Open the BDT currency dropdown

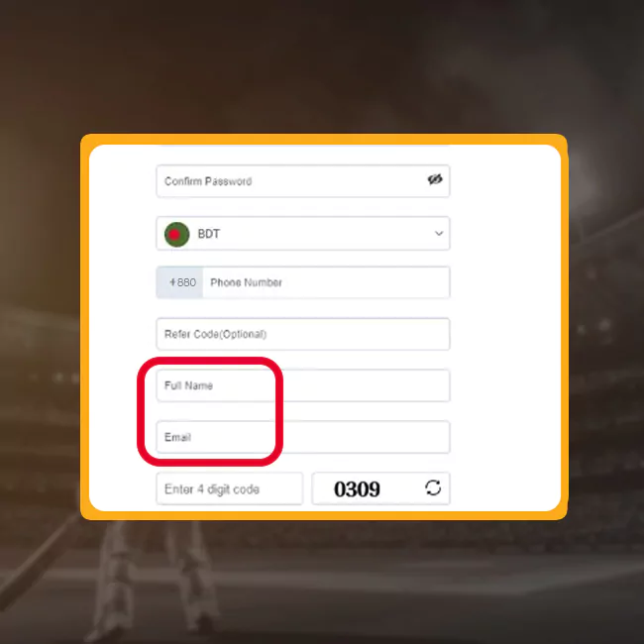303,233
